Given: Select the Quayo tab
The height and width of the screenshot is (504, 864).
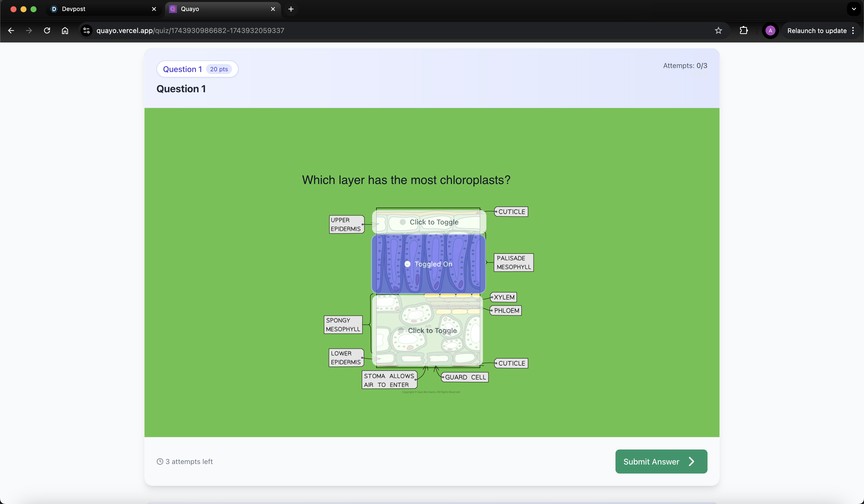Looking at the screenshot, I should pyautogui.click(x=219, y=9).
